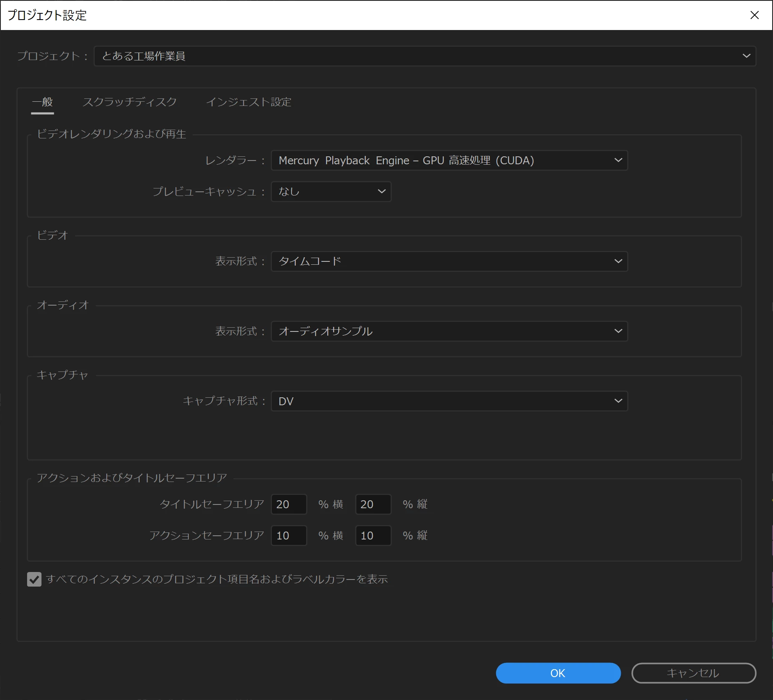Click the タイトルセーフエリア vertical percent field

(x=373, y=504)
